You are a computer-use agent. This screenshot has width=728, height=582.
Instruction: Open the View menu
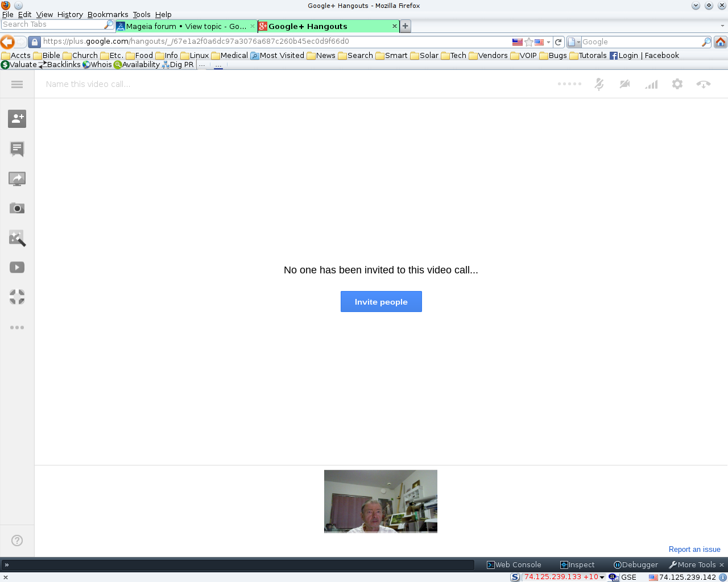[44, 14]
